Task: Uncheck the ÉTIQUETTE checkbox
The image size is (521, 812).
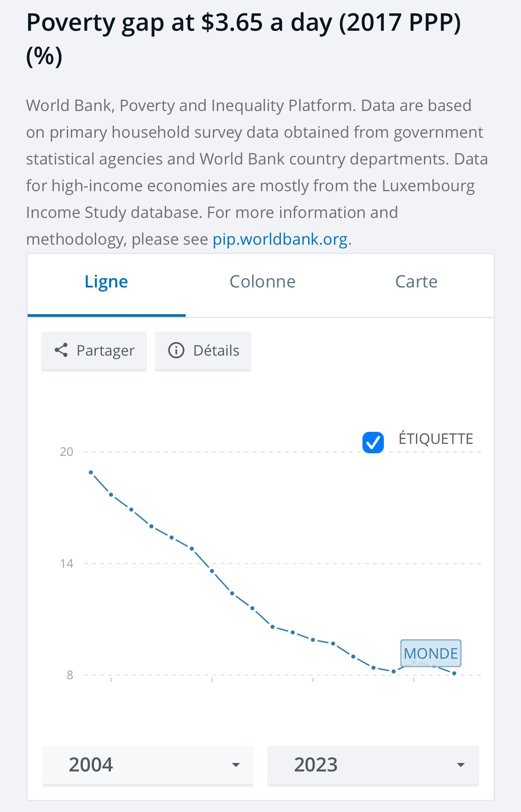Action: tap(373, 443)
